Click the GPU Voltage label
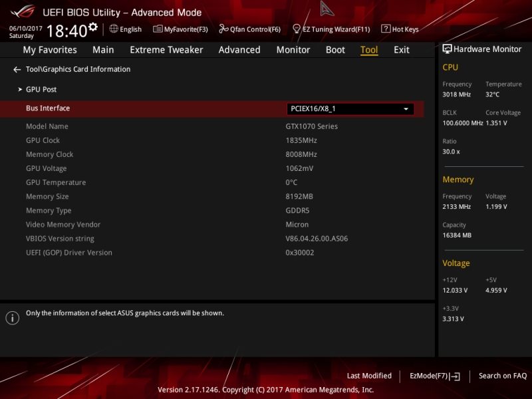 pyautogui.click(x=46, y=168)
